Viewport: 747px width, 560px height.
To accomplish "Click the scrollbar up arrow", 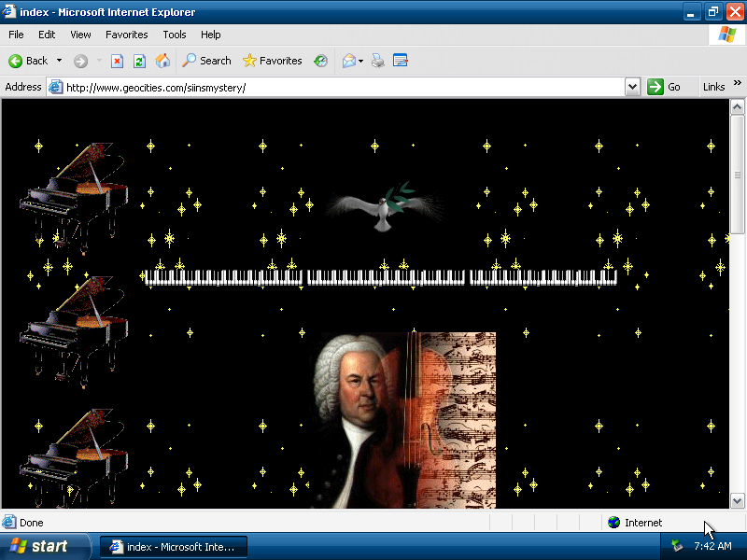I will pos(737,107).
